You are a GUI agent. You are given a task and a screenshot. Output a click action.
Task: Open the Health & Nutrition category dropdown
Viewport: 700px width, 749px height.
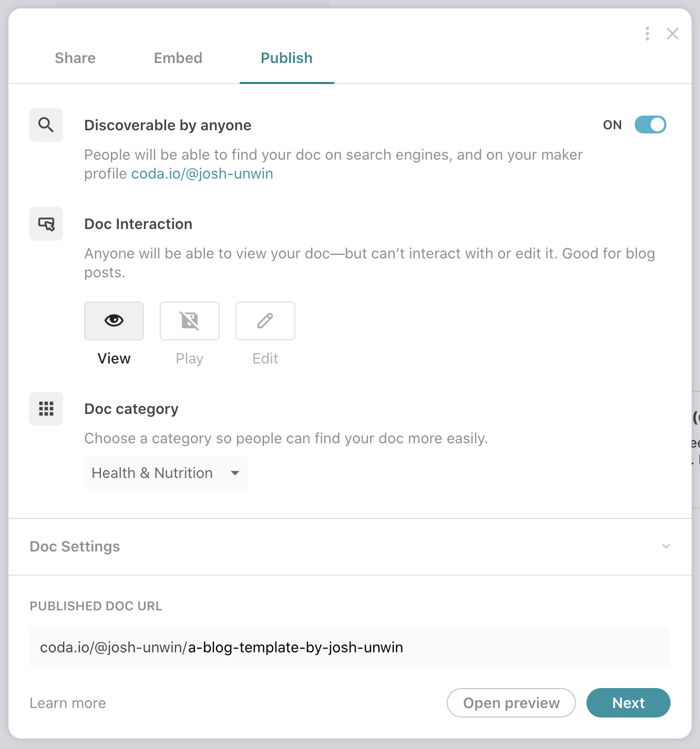pyautogui.click(x=166, y=473)
